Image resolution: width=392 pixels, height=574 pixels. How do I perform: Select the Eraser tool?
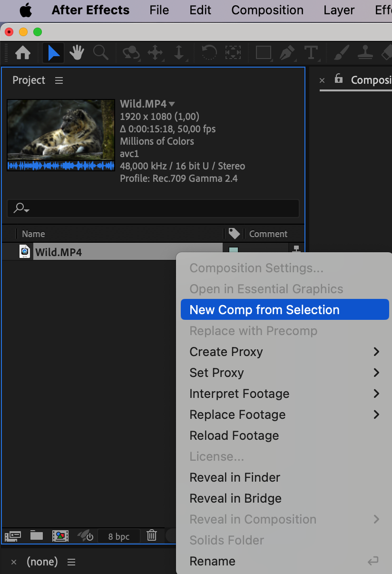(x=386, y=53)
